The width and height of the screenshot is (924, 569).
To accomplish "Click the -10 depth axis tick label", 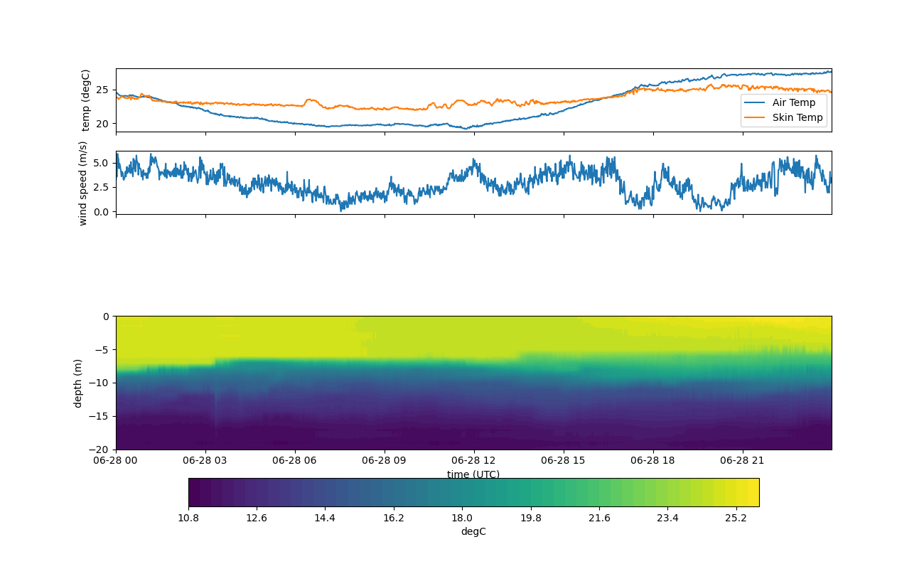I will (101, 383).
